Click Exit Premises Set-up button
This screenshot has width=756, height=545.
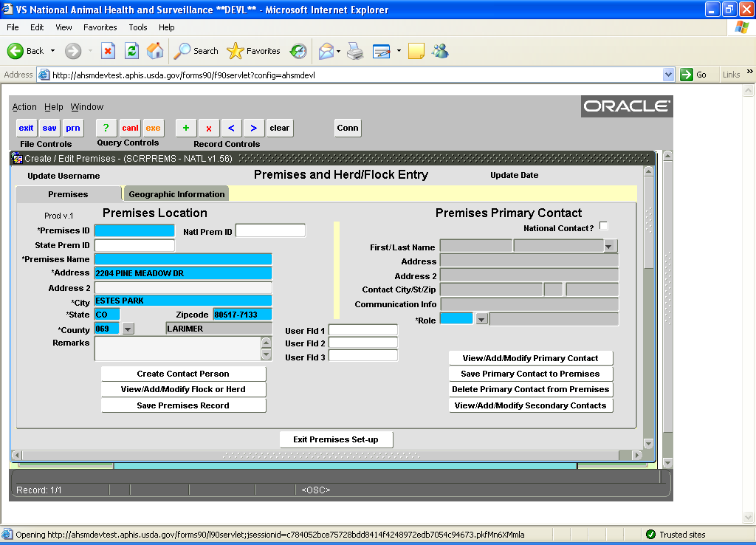[336, 439]
